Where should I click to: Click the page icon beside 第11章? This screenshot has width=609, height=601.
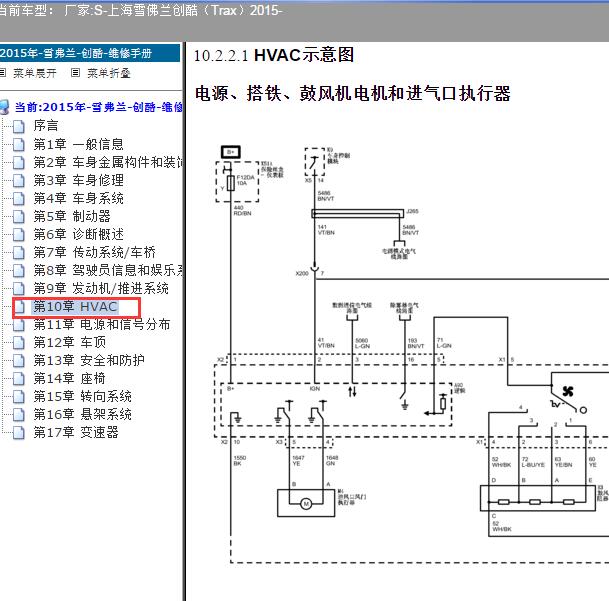pyautogui.click(x=19, y=325)
